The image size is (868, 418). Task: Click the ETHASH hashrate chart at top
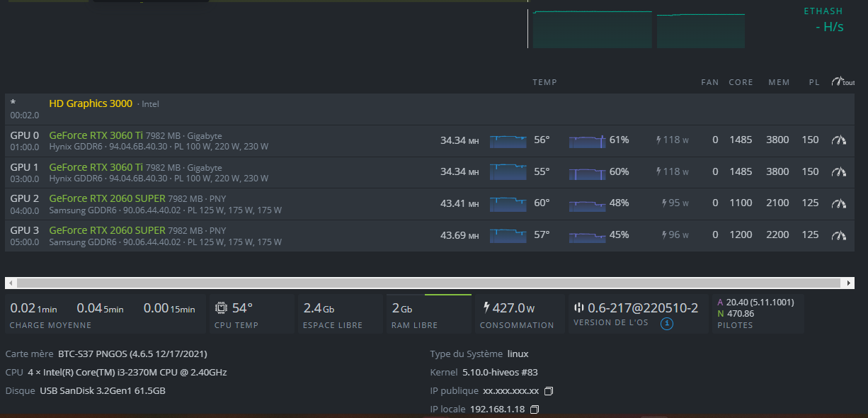(x=637, y=30)
